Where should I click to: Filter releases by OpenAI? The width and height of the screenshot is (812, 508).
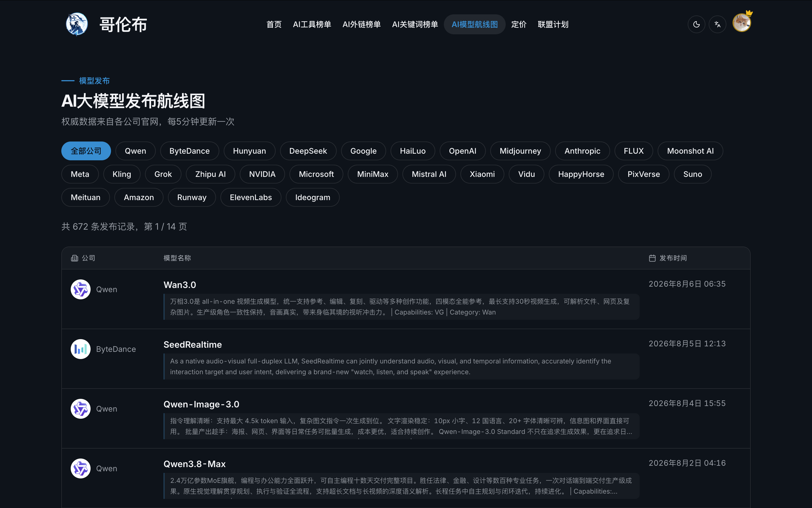tap(463, 151)
